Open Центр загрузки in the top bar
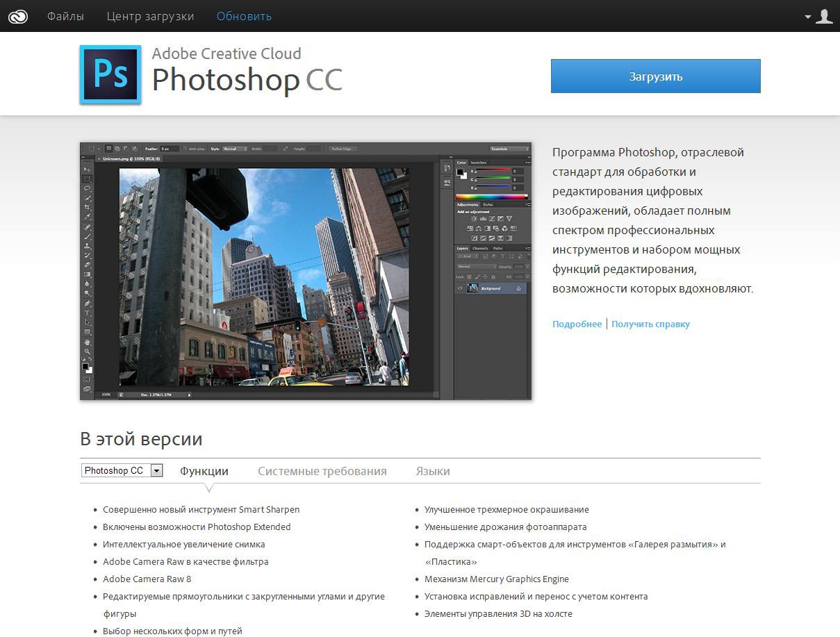 point(151,16)
